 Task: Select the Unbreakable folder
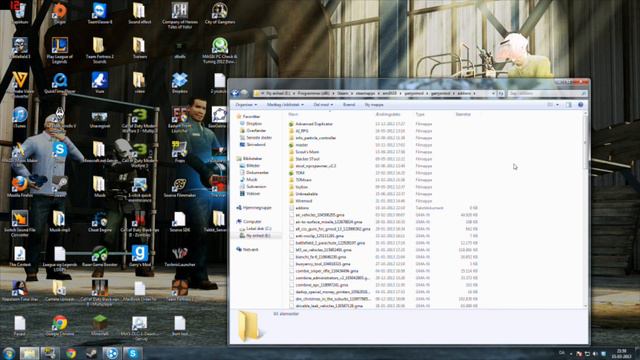coord(307,194)
